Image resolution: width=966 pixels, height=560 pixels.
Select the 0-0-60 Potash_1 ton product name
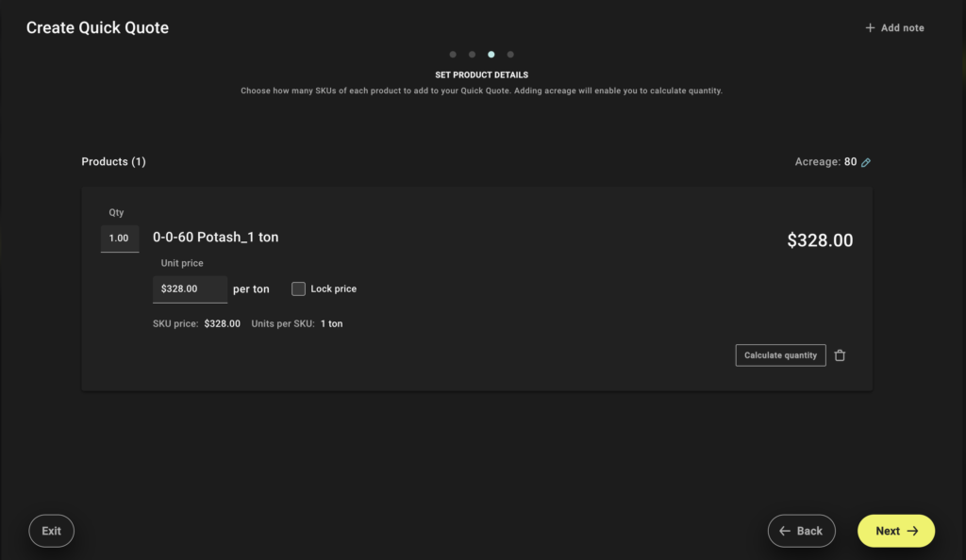click(x=215, y=238)
